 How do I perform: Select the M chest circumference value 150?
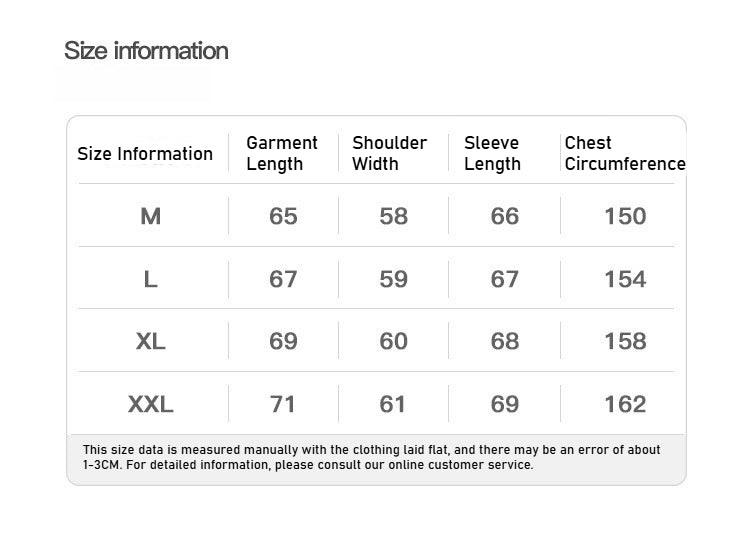coord(625,216)
